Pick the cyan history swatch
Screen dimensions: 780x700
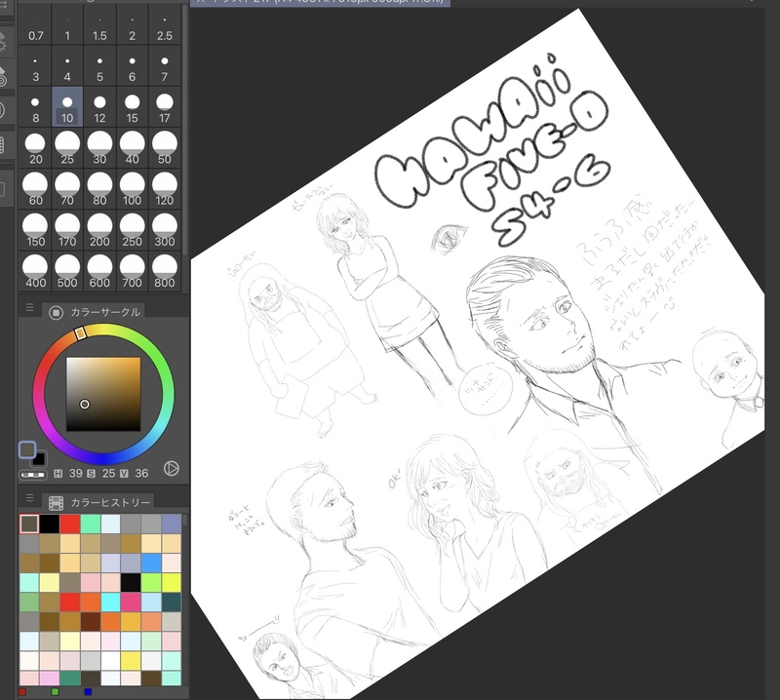coord(110,602)
